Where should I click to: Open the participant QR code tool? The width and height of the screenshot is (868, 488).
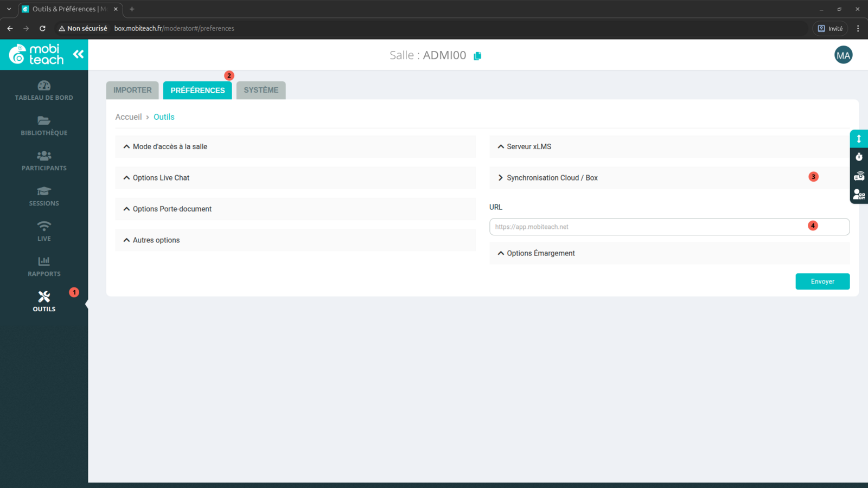(859, 194)
